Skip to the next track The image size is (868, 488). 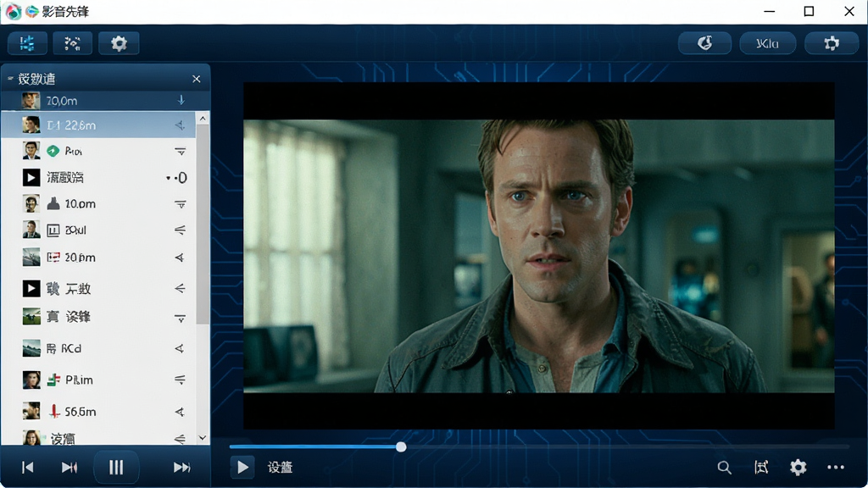click(x=181, y=468)
